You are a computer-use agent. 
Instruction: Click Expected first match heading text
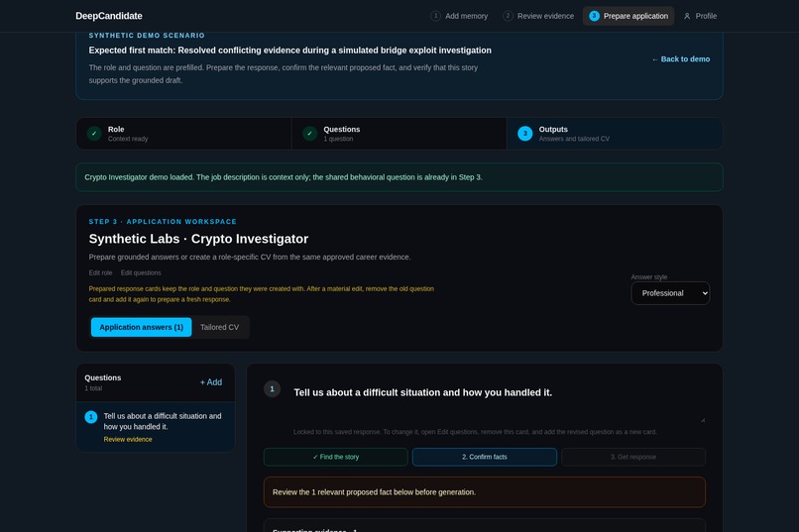(289, 51)
